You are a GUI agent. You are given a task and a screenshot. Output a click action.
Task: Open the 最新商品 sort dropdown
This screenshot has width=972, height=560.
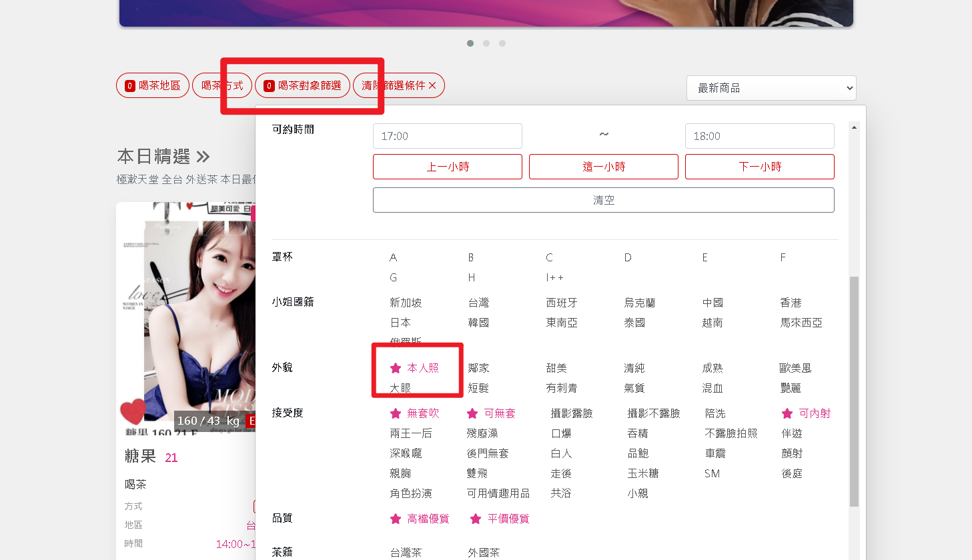[x=771, y=88]
